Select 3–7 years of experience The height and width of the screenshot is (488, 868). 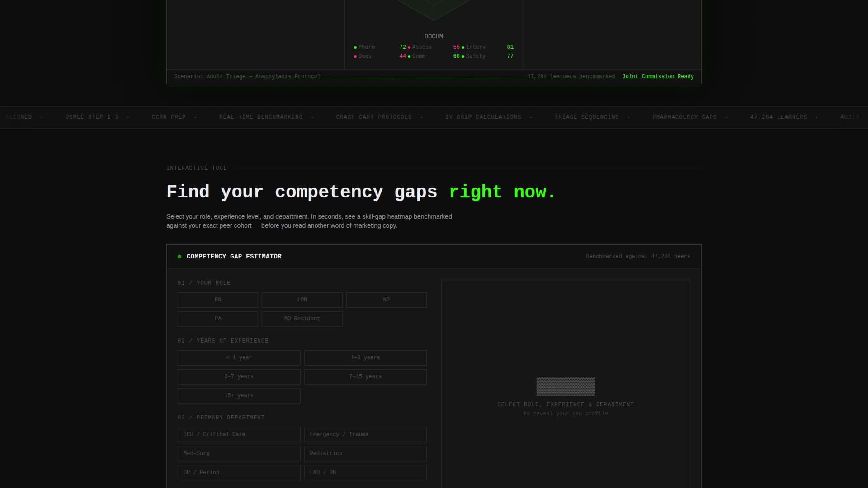239,377
